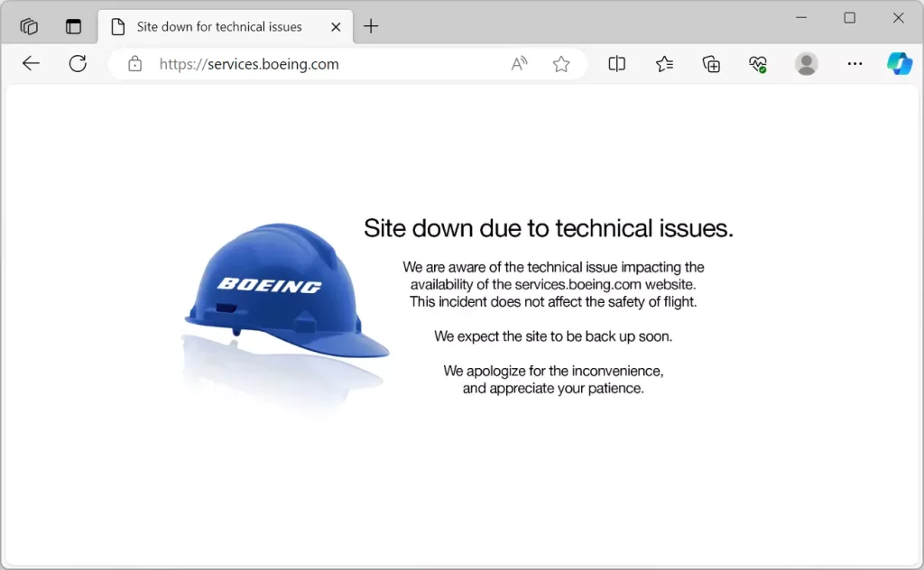The width and height of the screenshot is (924, 570).
Task: Open the Copilot sidebar
Action: click(x=900, y=63)
